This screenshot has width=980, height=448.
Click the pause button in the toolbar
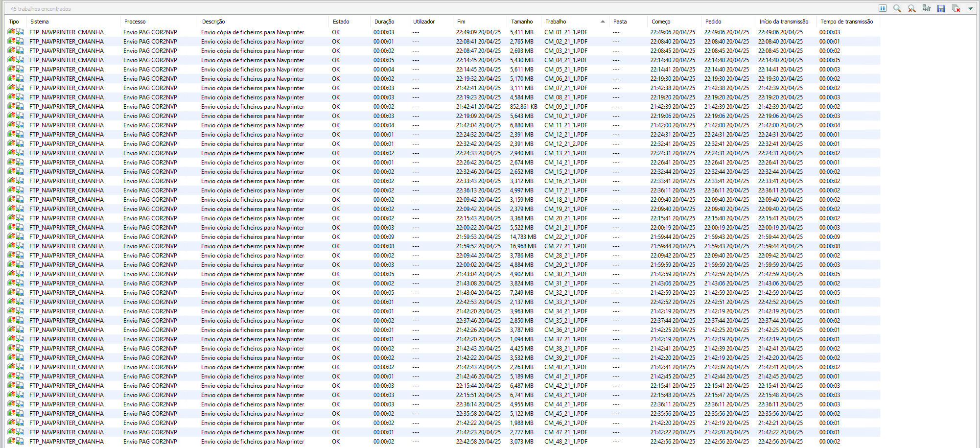coord(883,8)
